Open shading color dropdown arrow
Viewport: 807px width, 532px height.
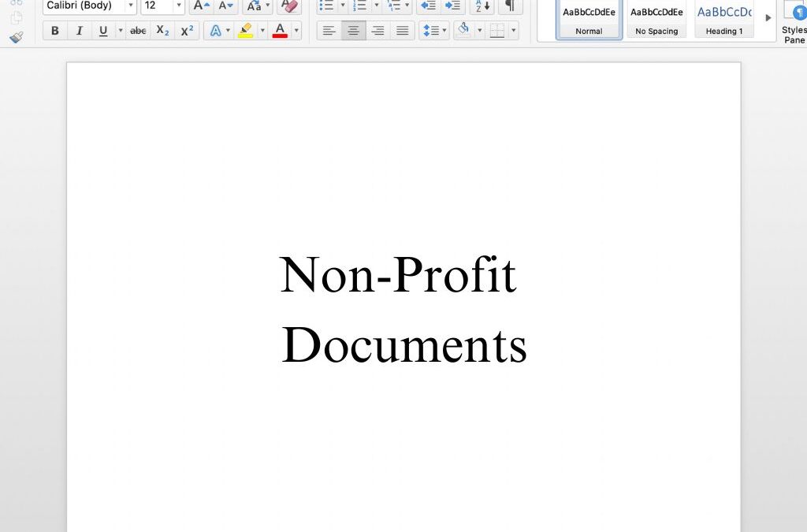point(480,31)
